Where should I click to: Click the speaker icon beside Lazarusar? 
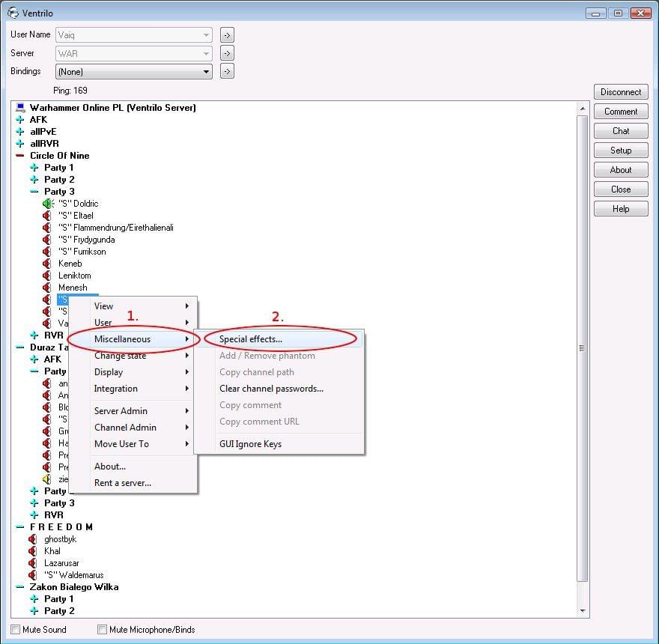point(32,563)
